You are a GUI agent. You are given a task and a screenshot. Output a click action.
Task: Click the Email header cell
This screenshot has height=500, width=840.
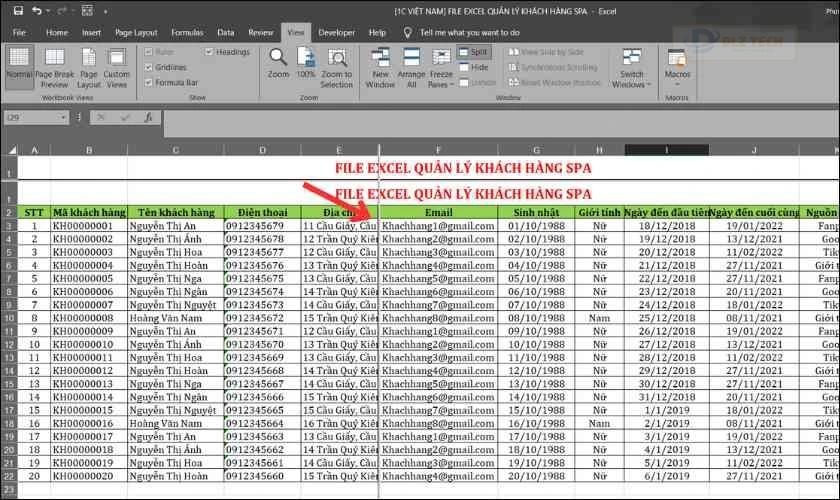439,213
